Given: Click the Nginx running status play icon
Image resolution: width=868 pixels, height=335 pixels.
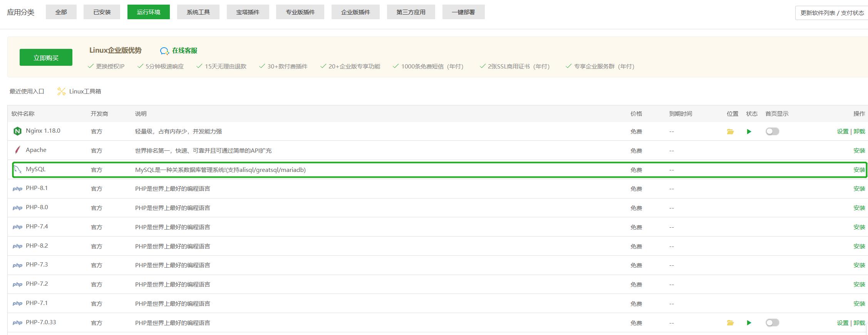Looking at the screenshot, I should coord(749,132).
